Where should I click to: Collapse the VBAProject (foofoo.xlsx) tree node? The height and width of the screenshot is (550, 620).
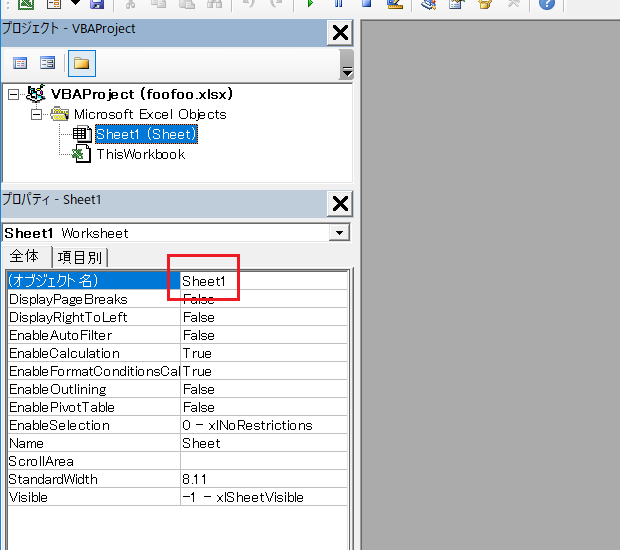pos(14,94)
